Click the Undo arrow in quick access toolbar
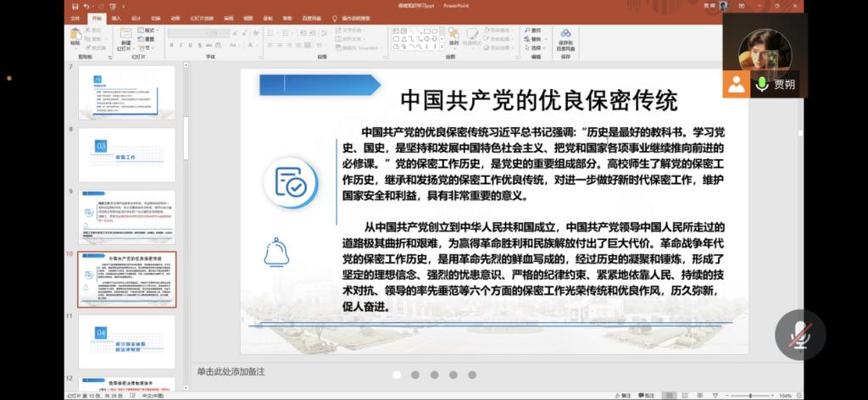This screenshot has height=400, width=868. (x=87, y=6)
